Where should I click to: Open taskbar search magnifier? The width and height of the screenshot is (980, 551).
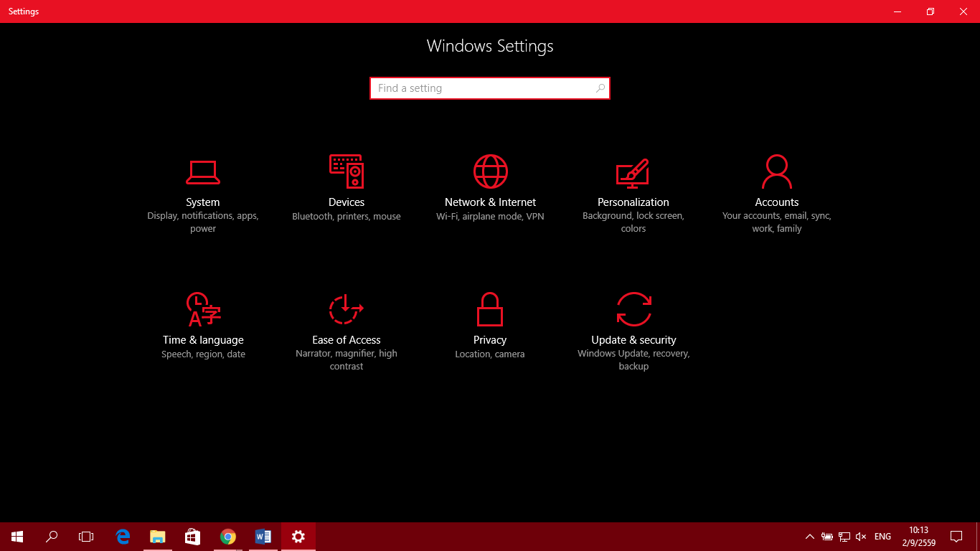(x=52, y=537)
